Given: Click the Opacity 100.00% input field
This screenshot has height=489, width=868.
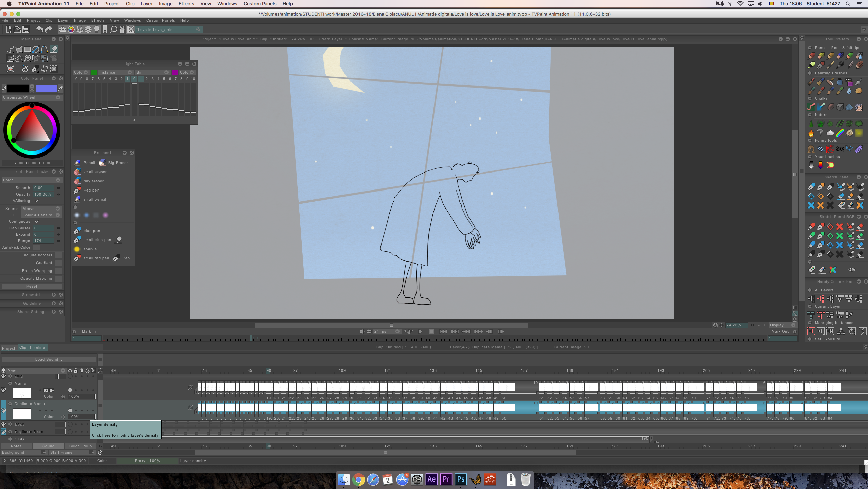Looking at the screenshot, I should click(43, 195).
